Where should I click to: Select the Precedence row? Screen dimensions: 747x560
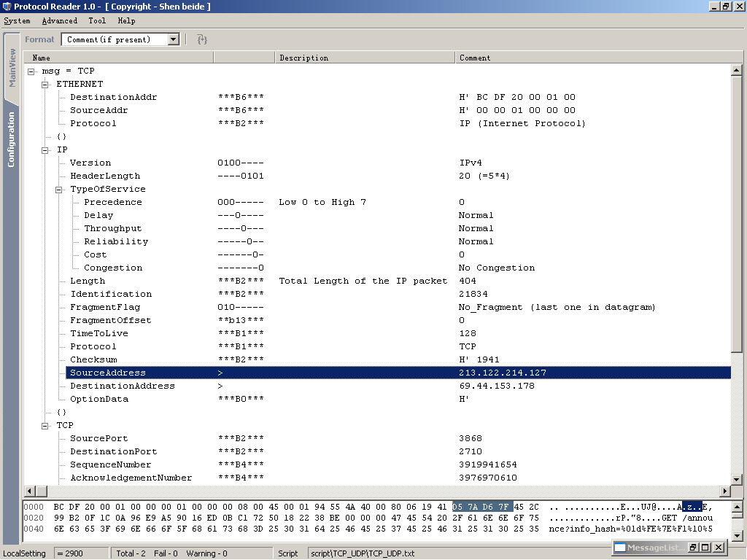(406, 203)
